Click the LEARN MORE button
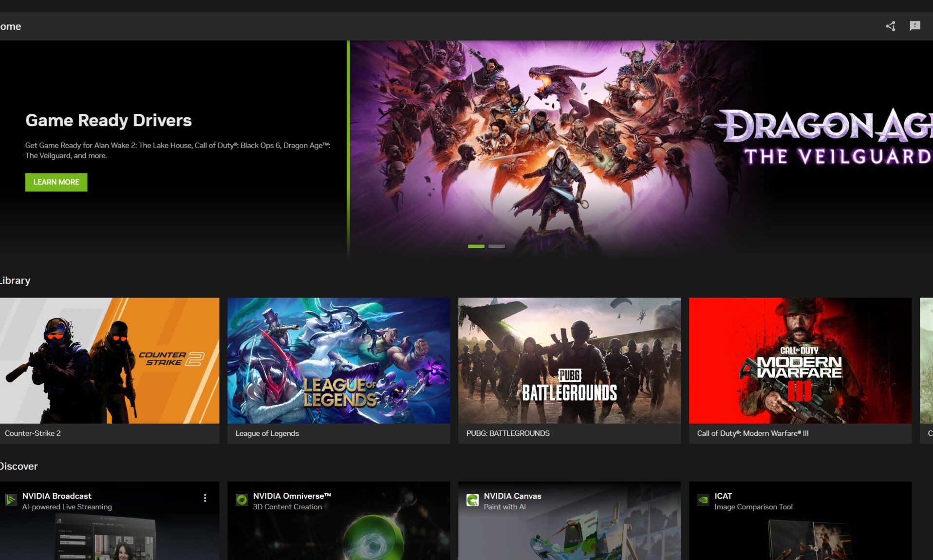The image size is (933, 560). [56, 182]
